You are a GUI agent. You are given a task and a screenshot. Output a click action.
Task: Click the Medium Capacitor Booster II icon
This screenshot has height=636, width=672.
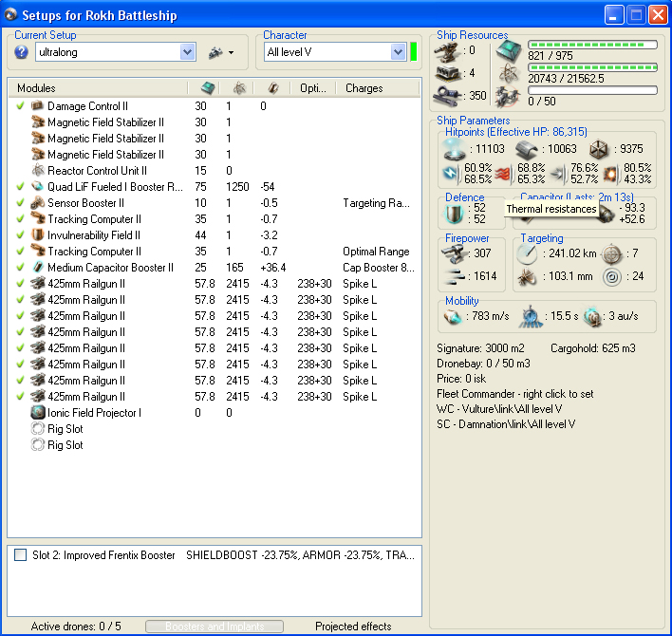(38, 267)
